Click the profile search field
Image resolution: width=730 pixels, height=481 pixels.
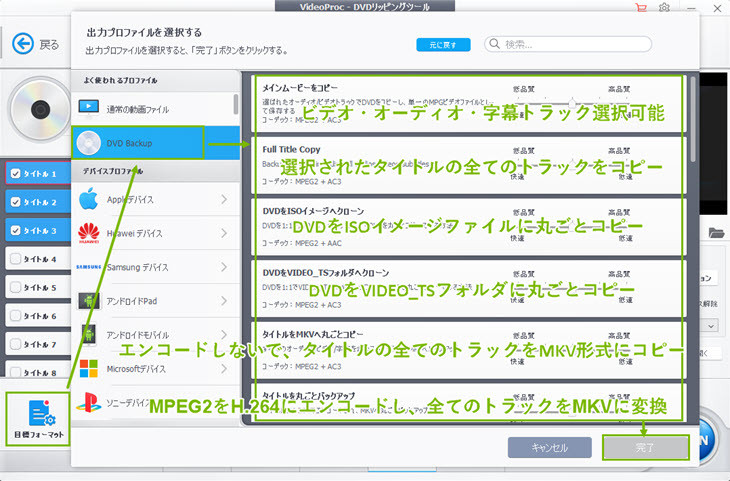(x=568, y=44)
